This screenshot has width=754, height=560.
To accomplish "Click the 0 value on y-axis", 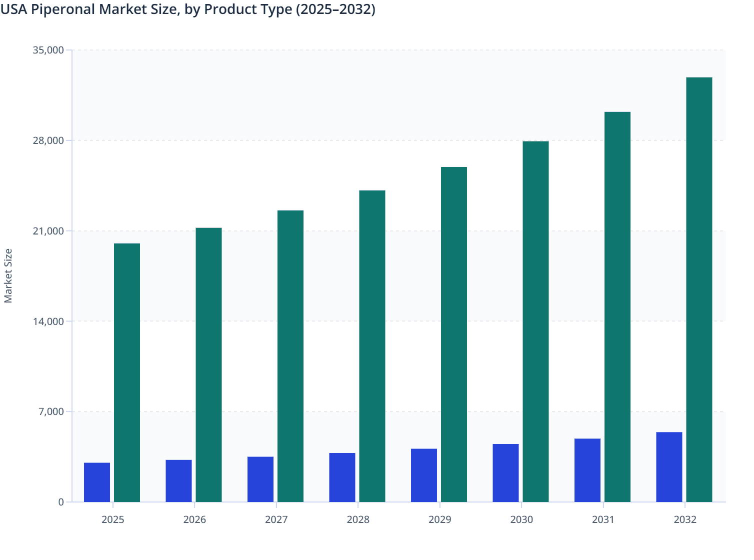I will click(62, 501).
